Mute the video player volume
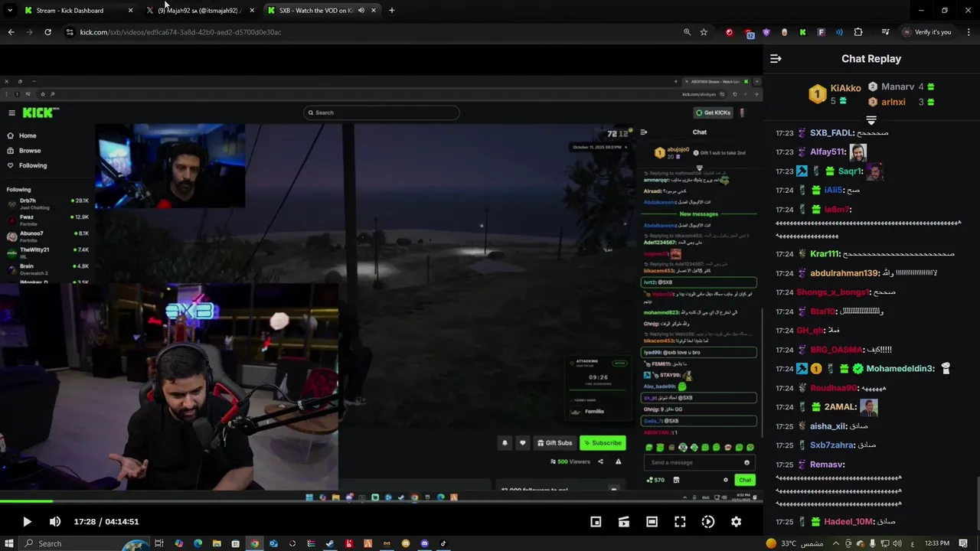Screen dimensions: 980x551 (x=55, y=522)
